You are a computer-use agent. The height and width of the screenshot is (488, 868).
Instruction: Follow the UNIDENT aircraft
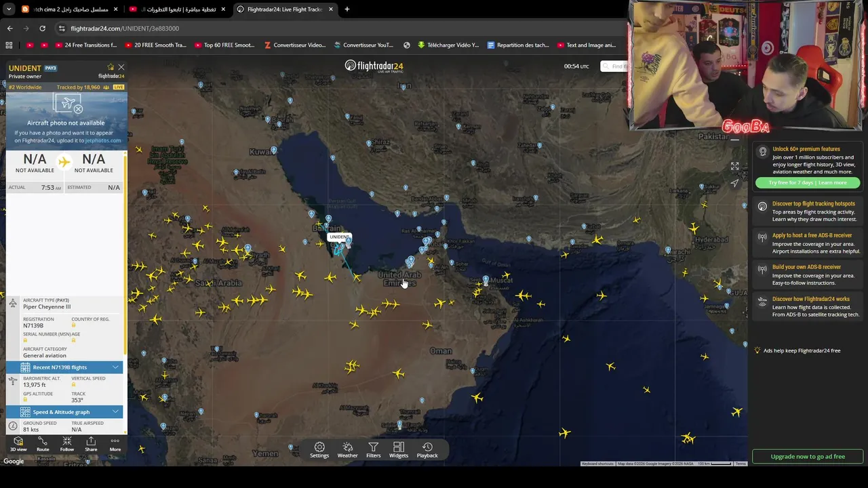click(67, 445)
